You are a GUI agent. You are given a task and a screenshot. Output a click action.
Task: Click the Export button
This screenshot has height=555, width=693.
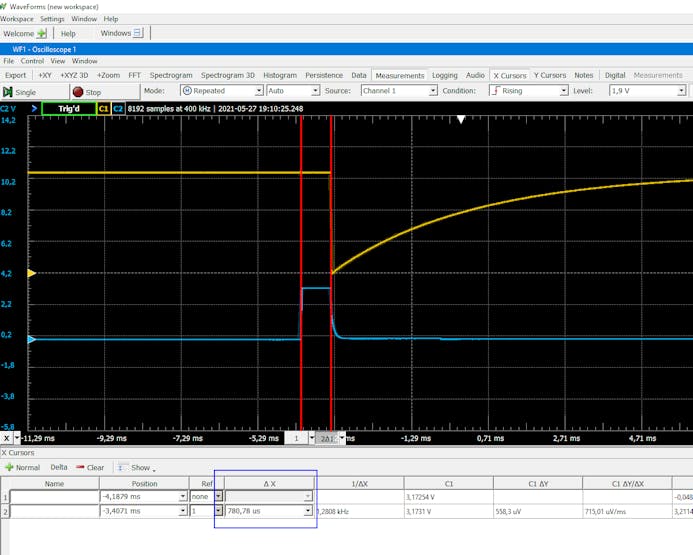click(16, 75)
